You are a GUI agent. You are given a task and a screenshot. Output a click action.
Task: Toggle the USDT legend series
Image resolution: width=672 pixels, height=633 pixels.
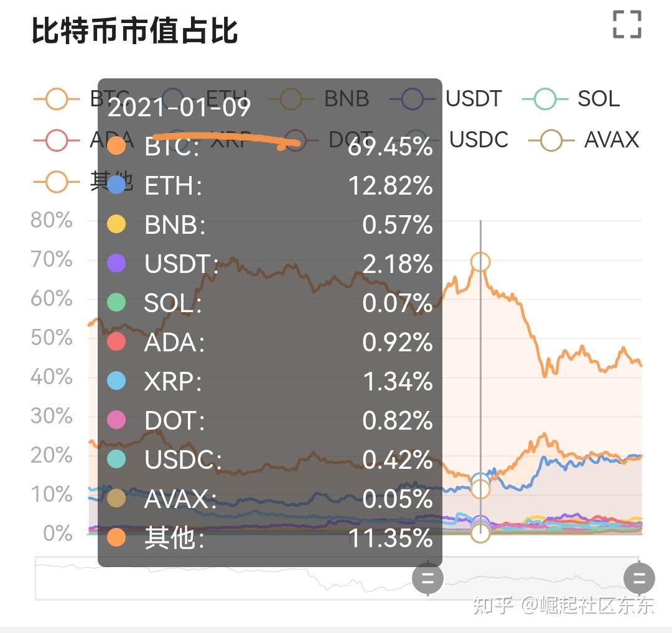[x=446, y=99]
